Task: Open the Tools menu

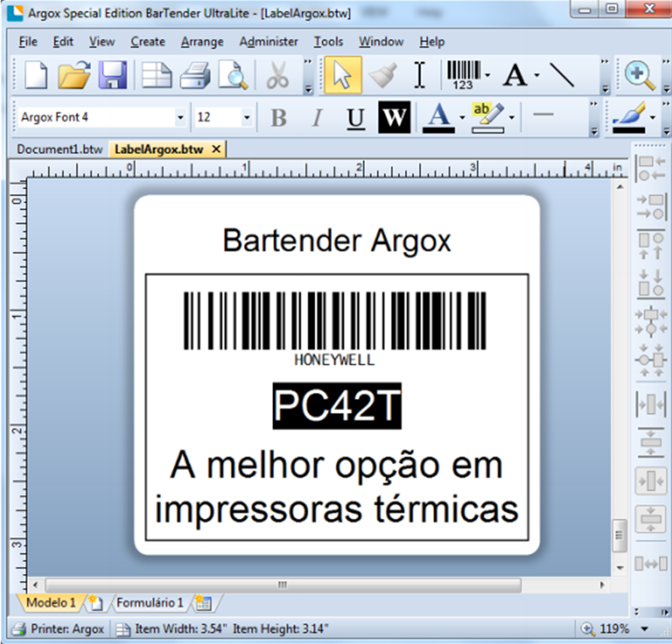Action: click(328, 41)
